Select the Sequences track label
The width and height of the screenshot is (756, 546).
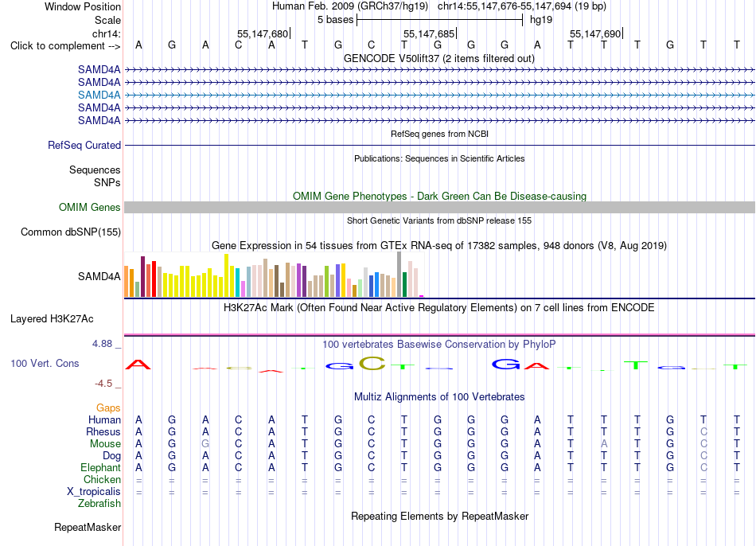click(x=95, y=170)
